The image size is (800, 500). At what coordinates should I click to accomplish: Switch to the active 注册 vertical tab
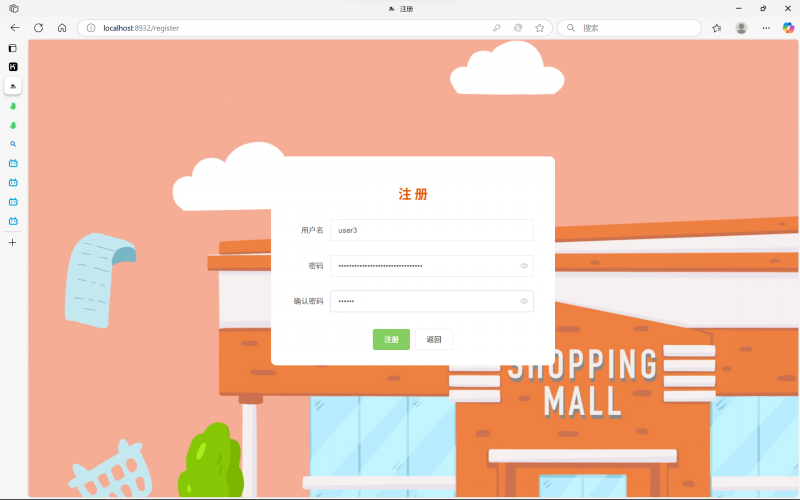(x=13, y=86)
